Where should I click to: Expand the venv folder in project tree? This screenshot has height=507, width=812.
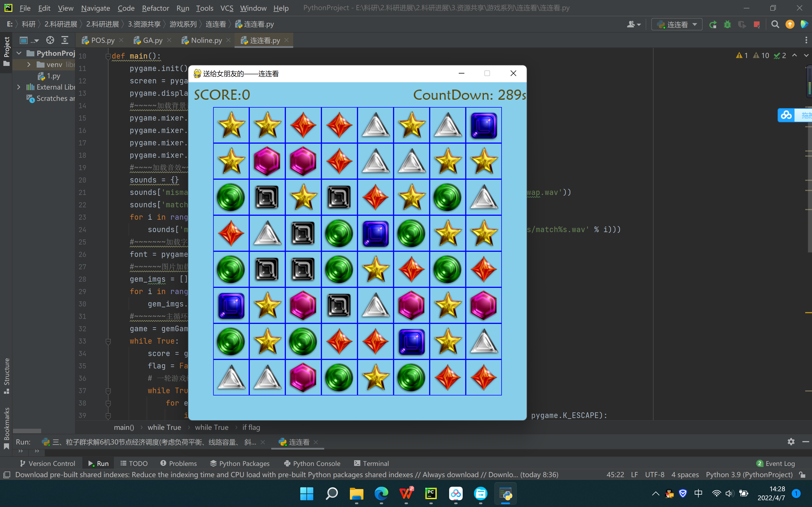click(29, 65)
